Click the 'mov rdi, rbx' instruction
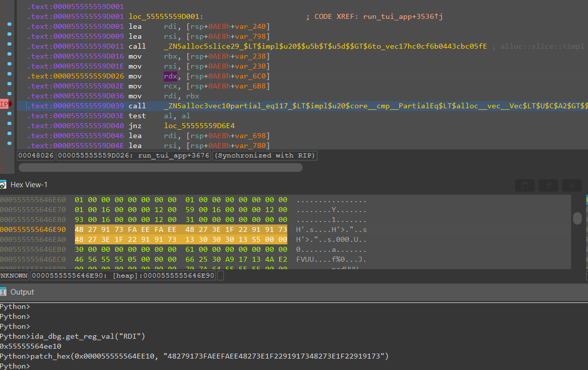 pos(164,96)
